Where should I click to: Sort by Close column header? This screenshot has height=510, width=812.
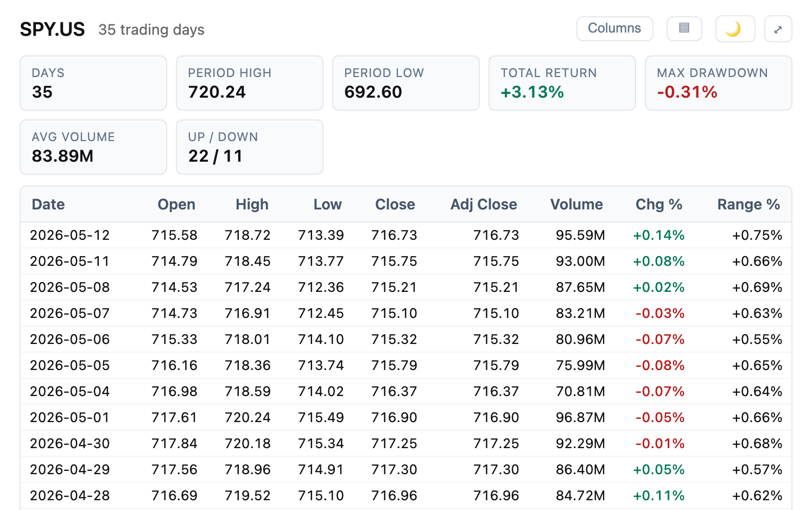click(395, 204)
